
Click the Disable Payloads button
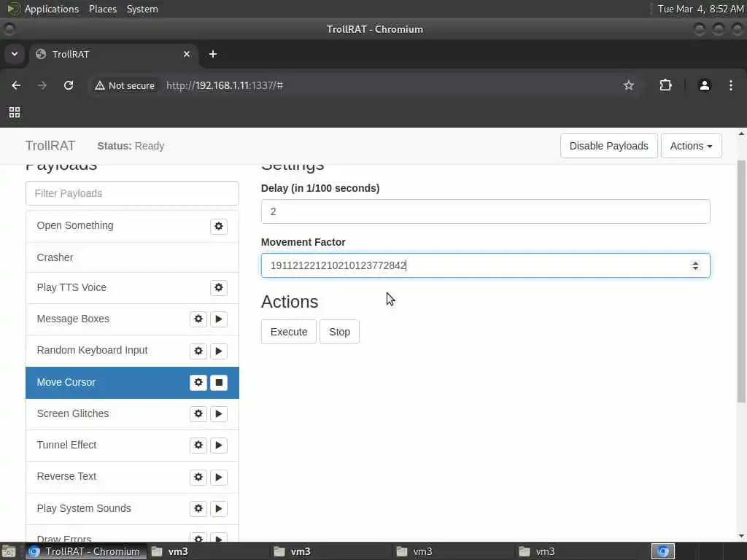click(609, 146)
